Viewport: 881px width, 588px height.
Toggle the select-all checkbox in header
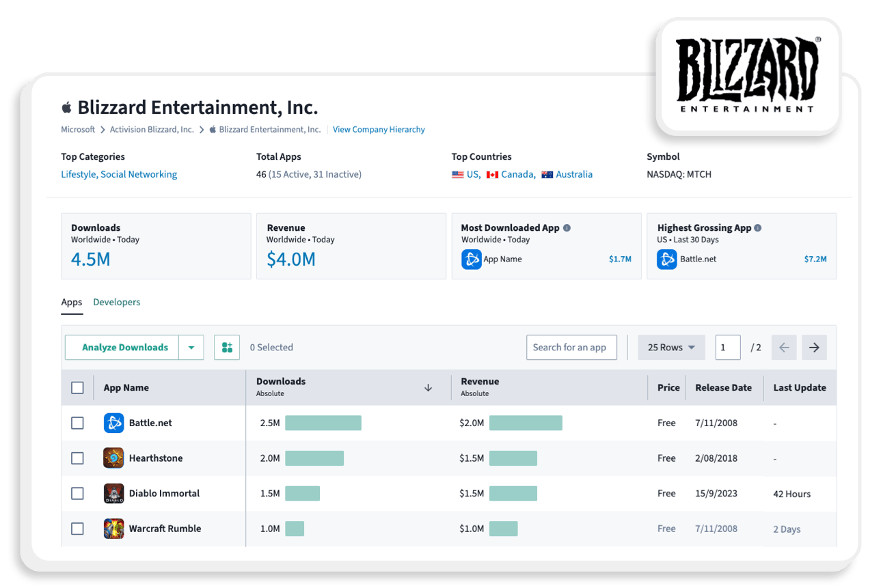click(x=77, y=387)
